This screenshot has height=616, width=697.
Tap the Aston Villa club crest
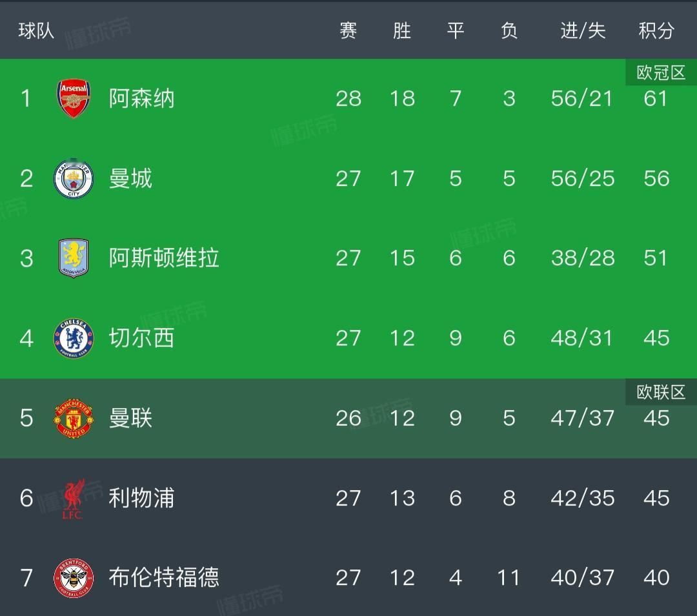74,258
